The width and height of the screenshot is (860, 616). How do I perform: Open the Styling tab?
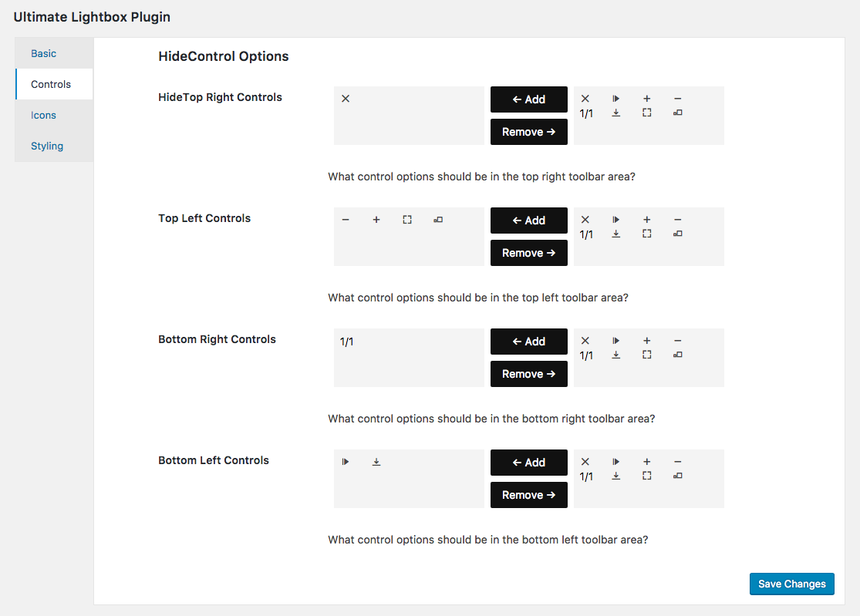(x=47, y=146)
